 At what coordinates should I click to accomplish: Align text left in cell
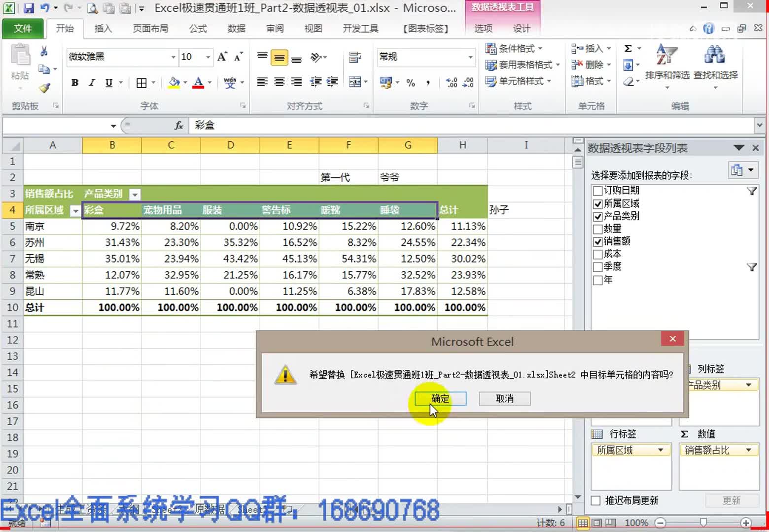click(262, 82)
